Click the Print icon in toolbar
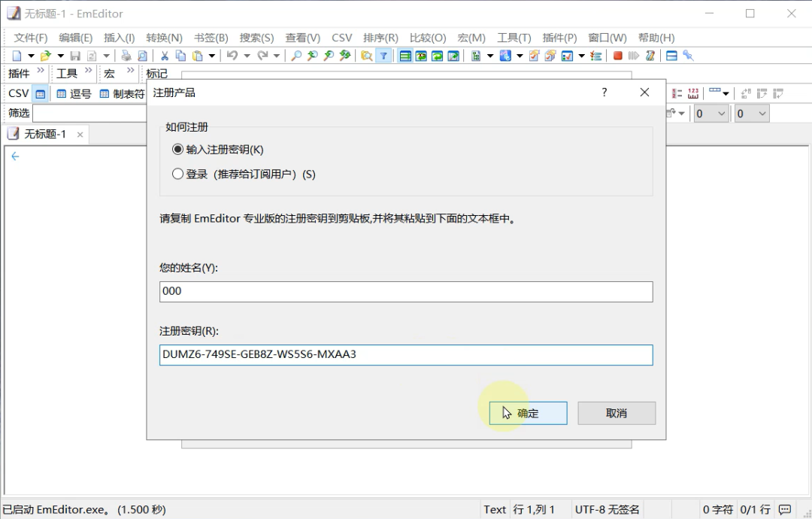Screen dimensions: 812x519 [126, 56]
